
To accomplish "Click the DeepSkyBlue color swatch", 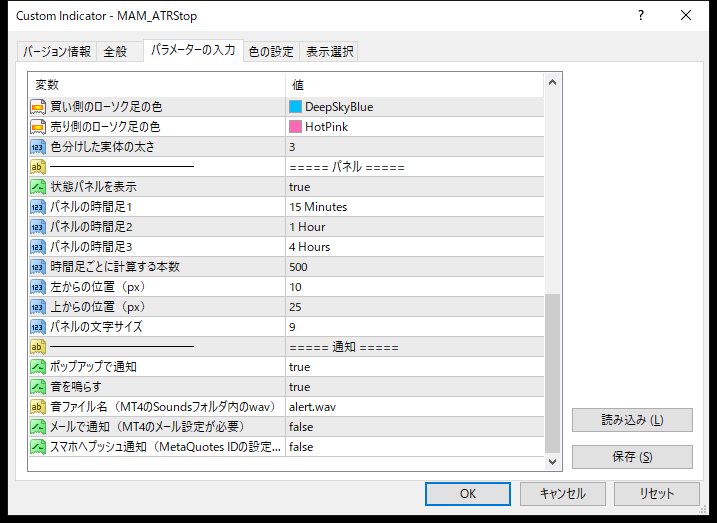I will tap(295, 107).
